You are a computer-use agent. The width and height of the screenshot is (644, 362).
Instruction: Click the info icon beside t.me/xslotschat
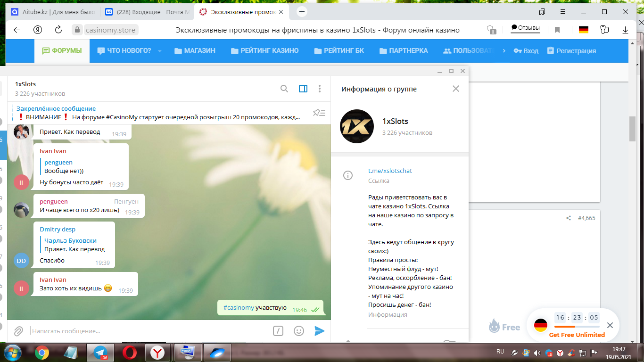click(x=348, y=176)
